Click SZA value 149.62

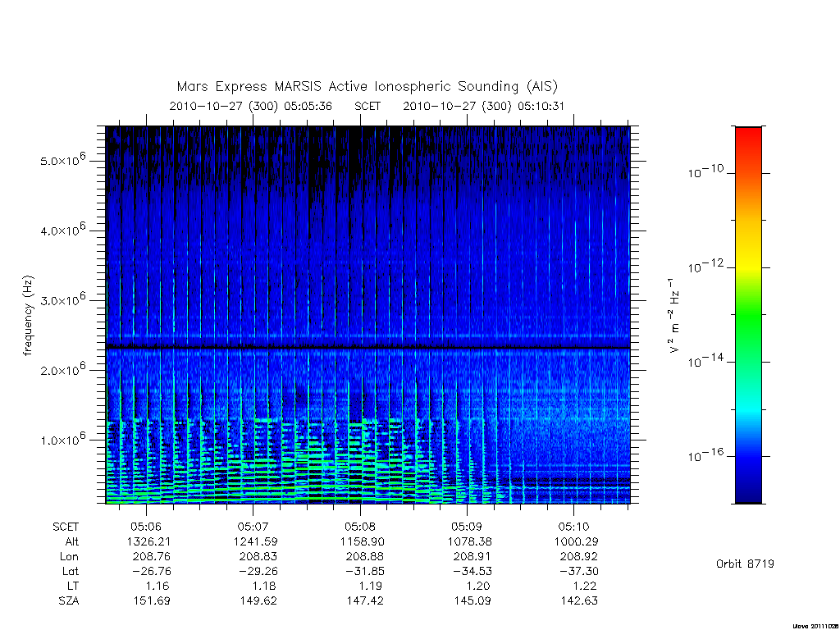pyautogui.click(x=258, y=600)
